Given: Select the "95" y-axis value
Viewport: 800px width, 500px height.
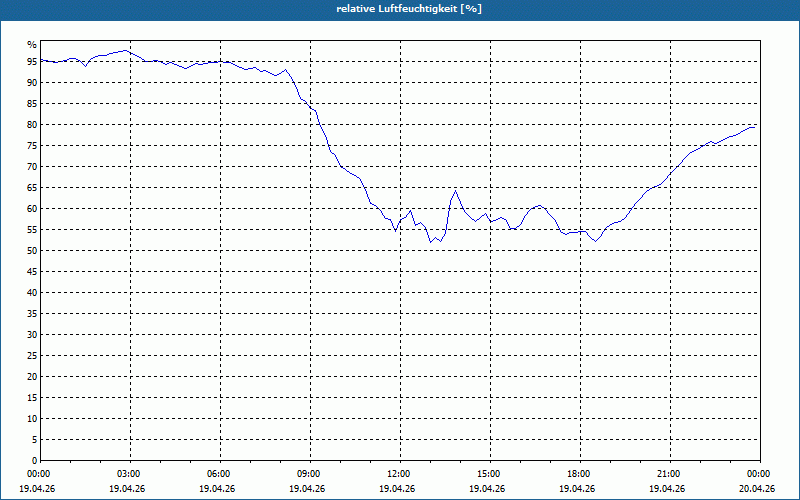Looking at the screenshot, I should pyautogui.click(x=32, y=62).
